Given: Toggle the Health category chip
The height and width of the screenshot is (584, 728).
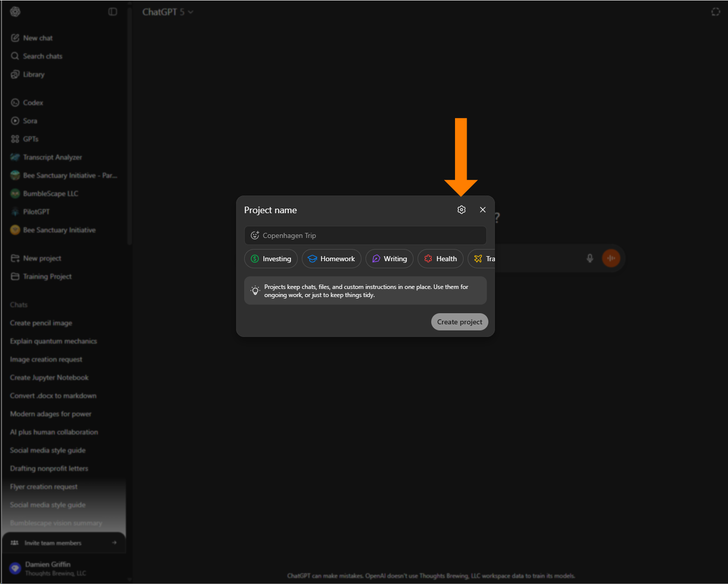Looking at the screenshot, I should tap(440, 258).
